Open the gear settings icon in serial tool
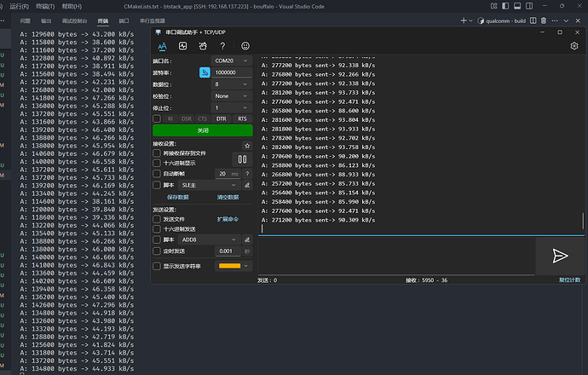The width and height of the screenshot is (588, 375). point(574,46)
